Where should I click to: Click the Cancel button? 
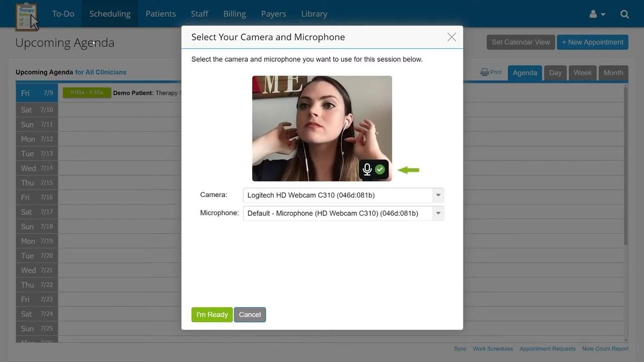point(250,315)
